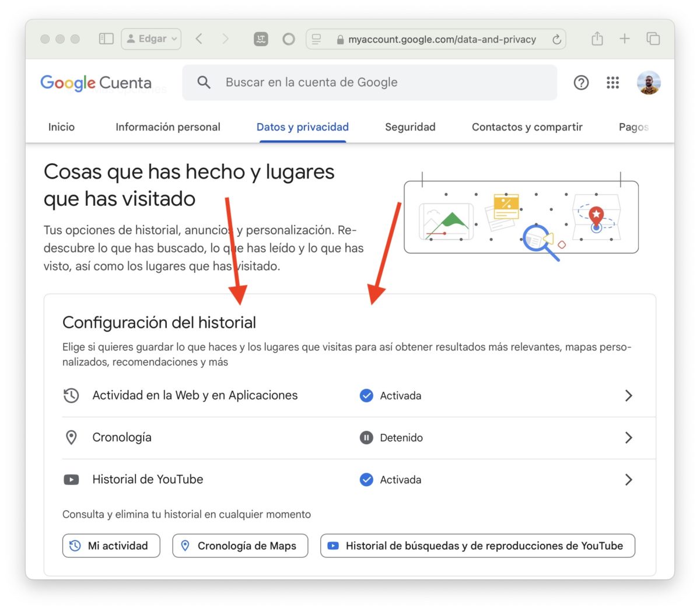This screenshot has width=700, height=611.
Task: Focus the Buscar en la cuenta de Google field
Action: 370,82
